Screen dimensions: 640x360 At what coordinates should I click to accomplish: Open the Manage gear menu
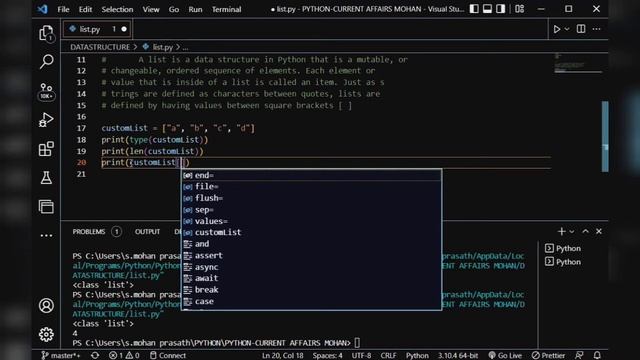[x=46, y=334]
